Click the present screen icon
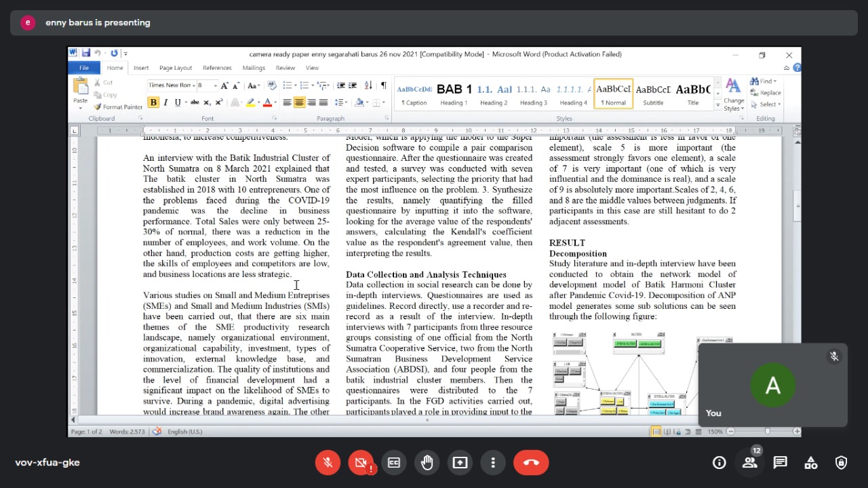Screen dimensions: 868x488 click(x=460, y=463)
